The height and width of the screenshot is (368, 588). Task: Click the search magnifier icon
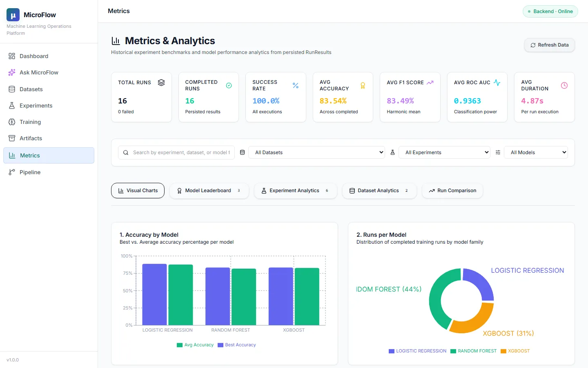126,153
